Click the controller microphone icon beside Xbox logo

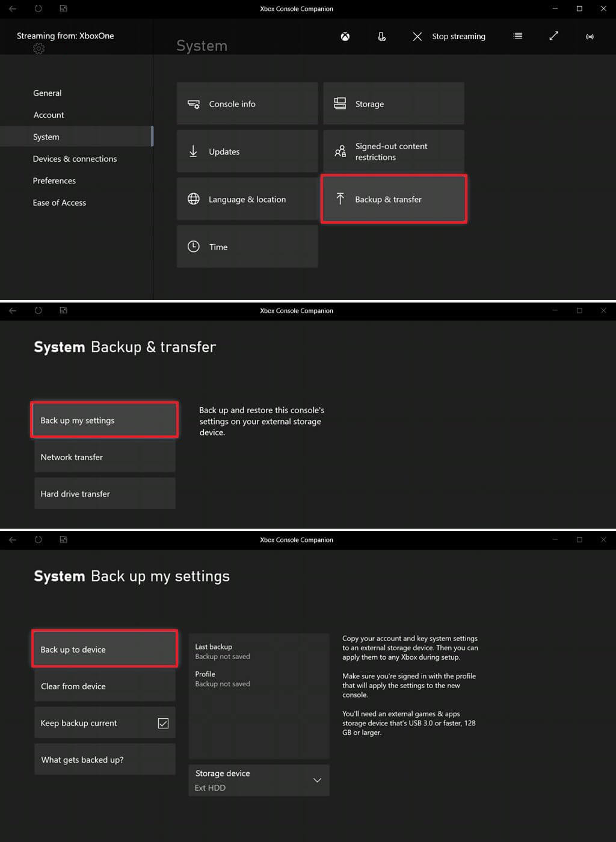pos(381,37)
